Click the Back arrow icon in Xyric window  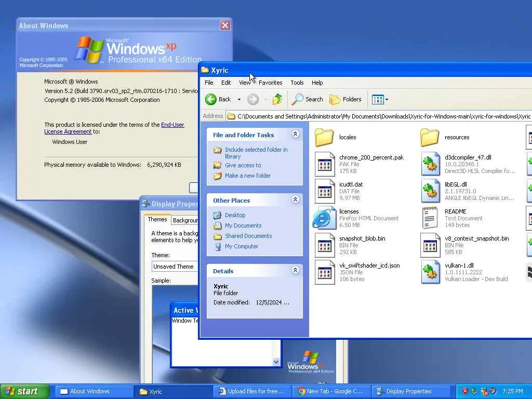pos(211,99)
